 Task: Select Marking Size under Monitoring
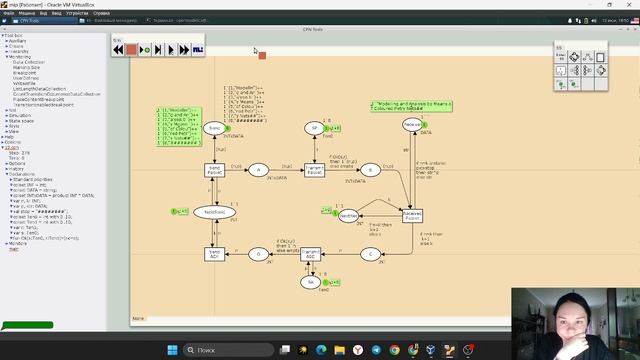tap(26, 67)
